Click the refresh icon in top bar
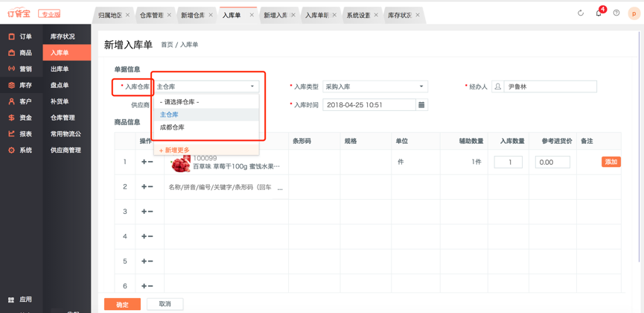The width and height of the screenshot is (644, 313). tap(581, 13)
